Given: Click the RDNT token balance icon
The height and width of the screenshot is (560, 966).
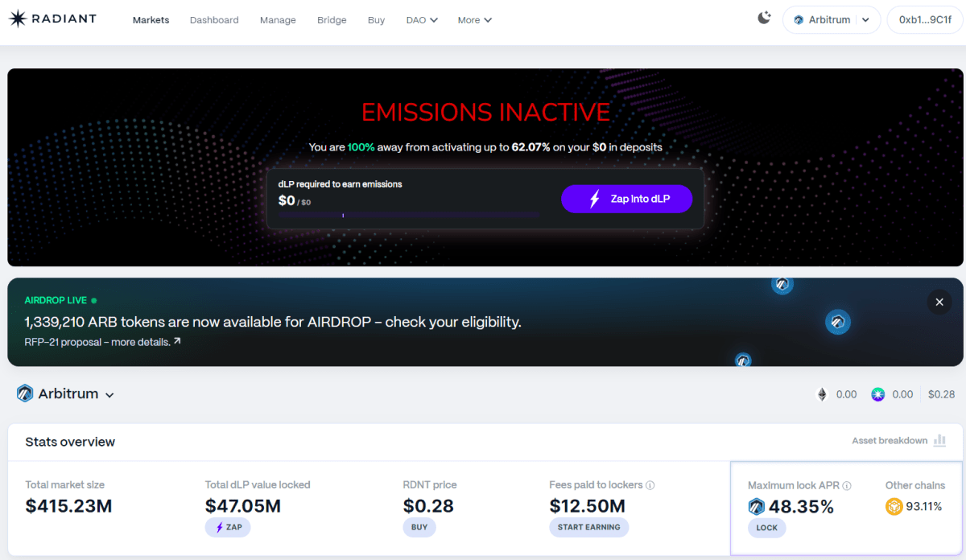Looking at the screenshot, I should click(x=877, y=394).
